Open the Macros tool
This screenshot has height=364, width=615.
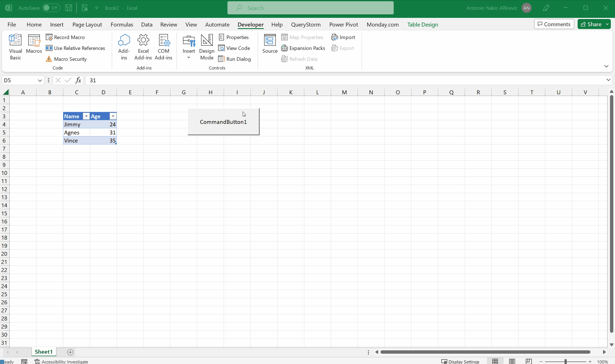(33, 47)
